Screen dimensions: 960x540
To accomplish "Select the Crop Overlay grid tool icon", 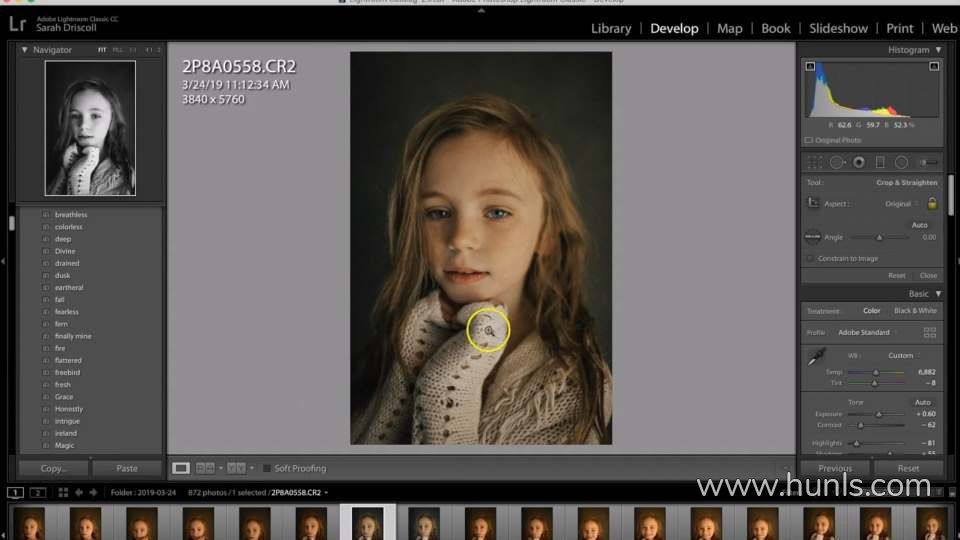I will coord(814,162).
